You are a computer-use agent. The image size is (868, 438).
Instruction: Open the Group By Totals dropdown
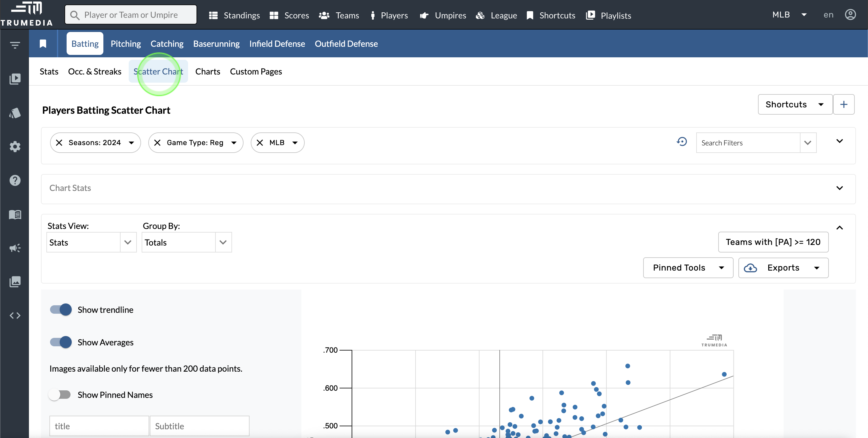186,242
